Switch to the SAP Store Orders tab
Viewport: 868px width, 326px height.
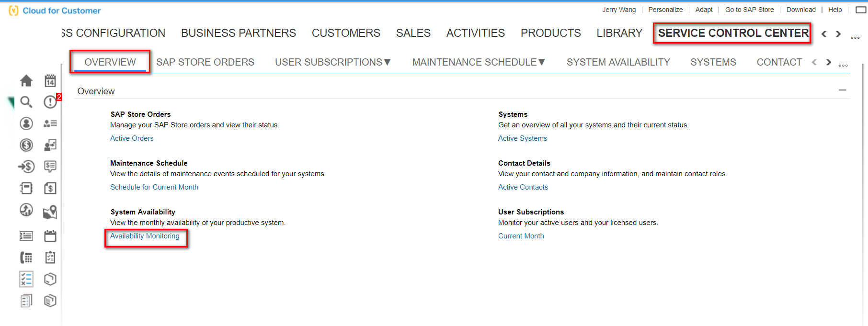point(205,62)
